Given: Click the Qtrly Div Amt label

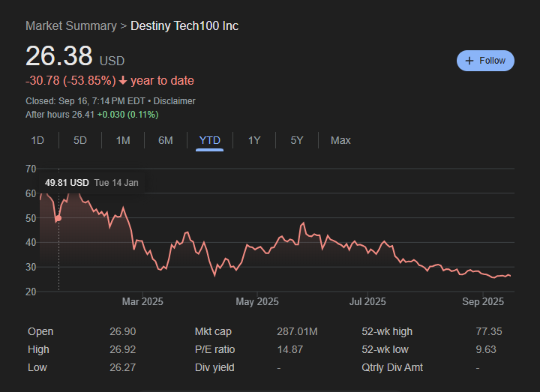Looking at the screenshot, I should pos(392,367).
